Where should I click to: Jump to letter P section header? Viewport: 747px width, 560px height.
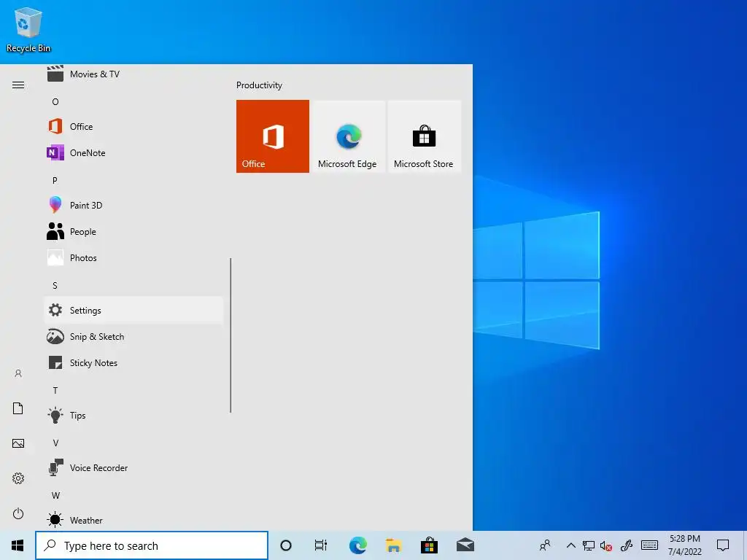(55, 181)
